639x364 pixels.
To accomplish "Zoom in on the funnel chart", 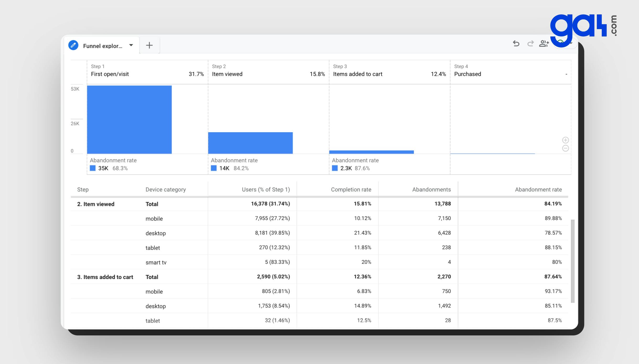I will (565, 140).
